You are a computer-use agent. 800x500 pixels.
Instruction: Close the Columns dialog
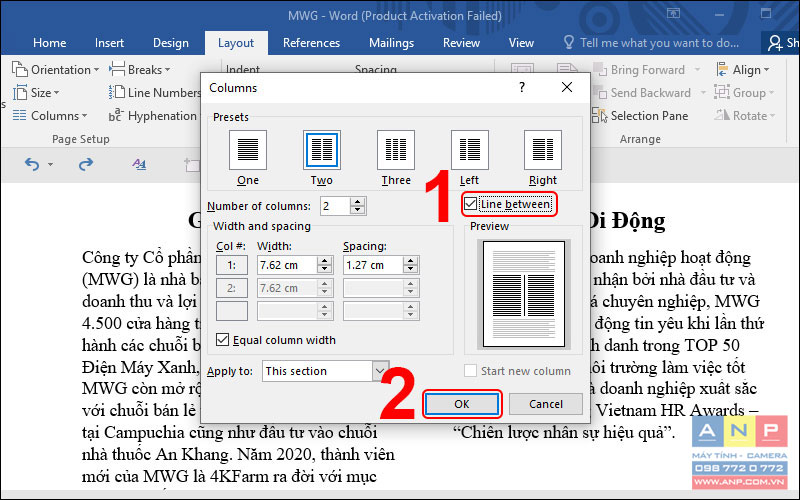coord(566,87)
